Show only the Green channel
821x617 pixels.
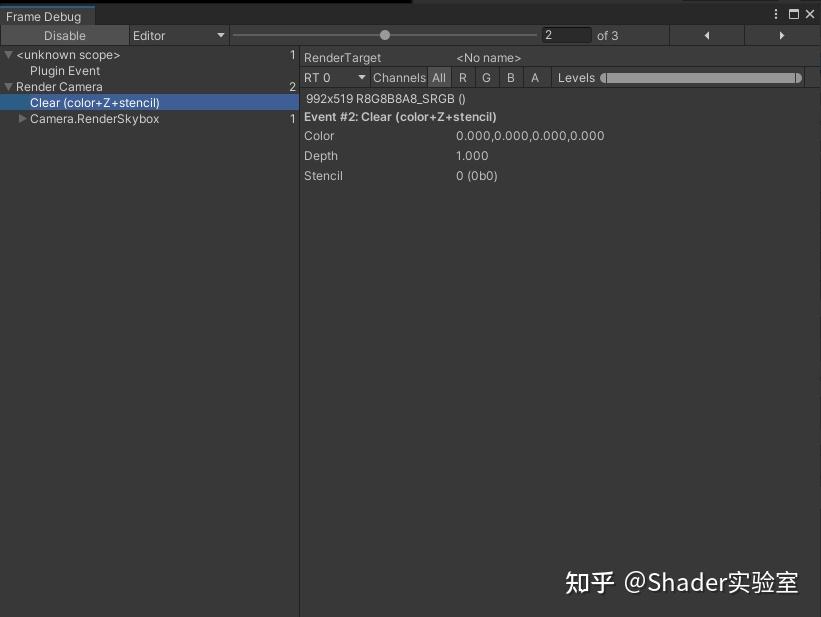(486, 77)
